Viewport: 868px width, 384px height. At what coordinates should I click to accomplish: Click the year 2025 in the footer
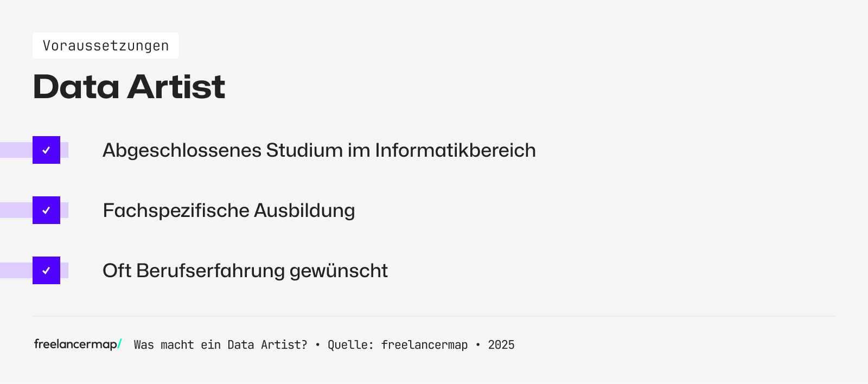(x=501, y=345)
